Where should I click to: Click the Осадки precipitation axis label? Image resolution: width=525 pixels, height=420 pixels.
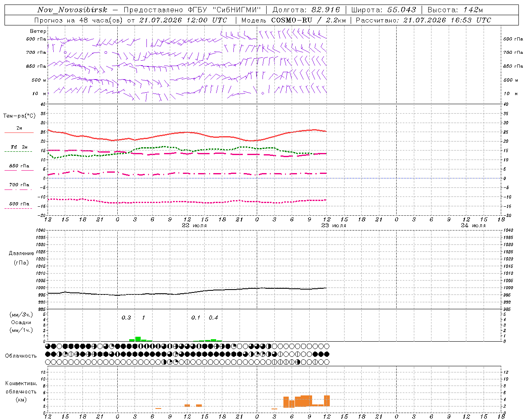pyautogui.click(x=21, y=322)
